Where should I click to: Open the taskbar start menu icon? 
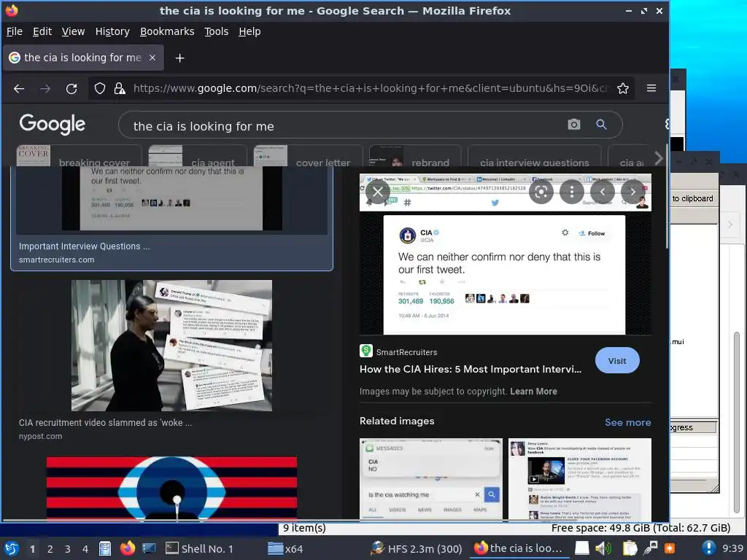click(x=12, y=548)
